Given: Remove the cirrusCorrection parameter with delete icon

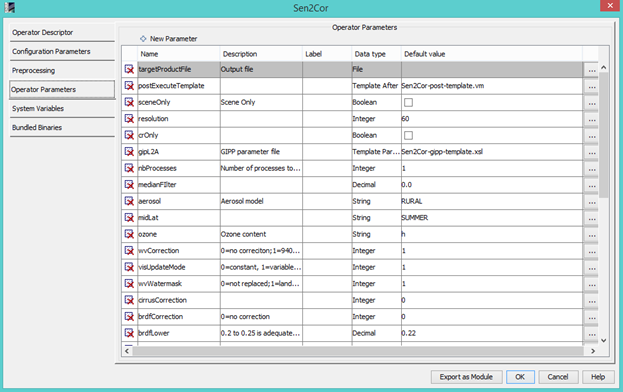Looking at the screenshot, I should [129, 300].
